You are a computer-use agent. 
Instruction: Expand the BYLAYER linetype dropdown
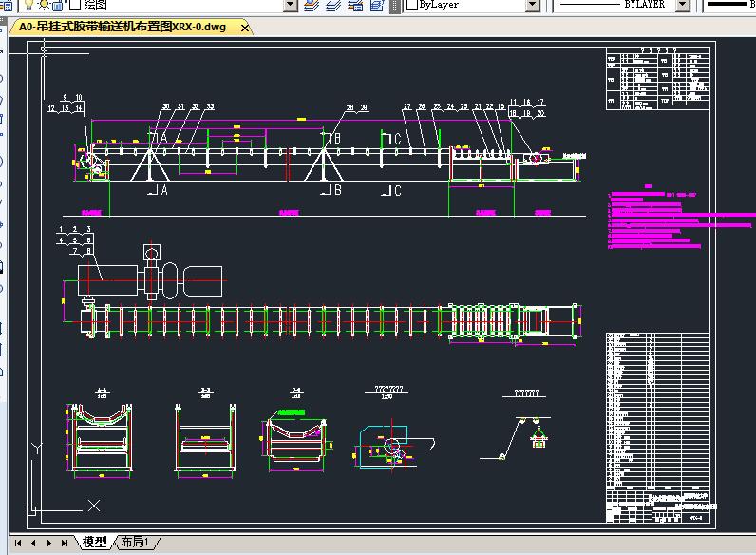(683, 5)
